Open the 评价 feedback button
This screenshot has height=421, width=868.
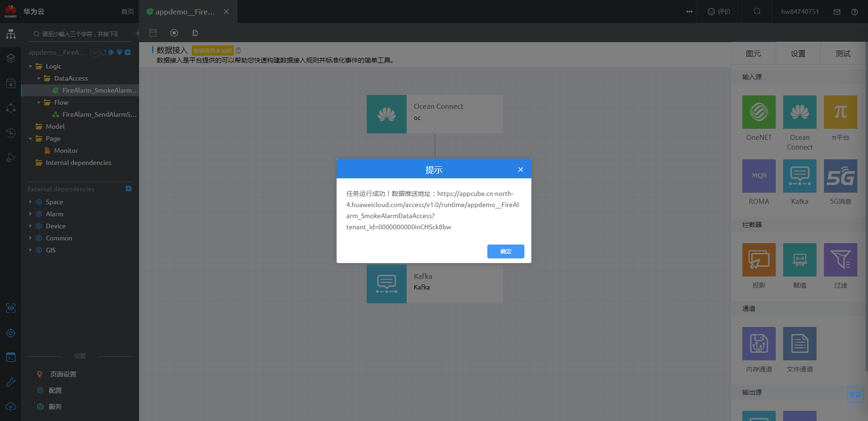[x=719, y=12]
